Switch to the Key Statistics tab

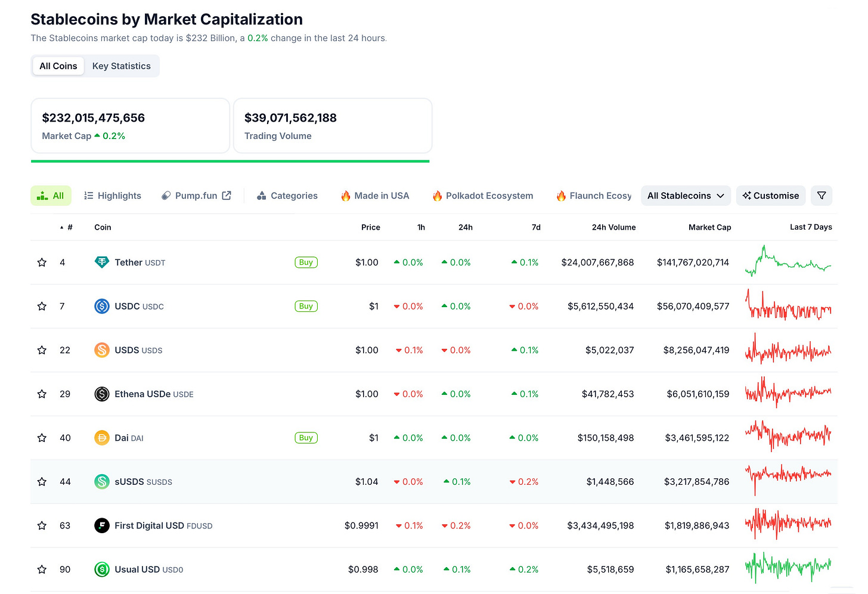(x=122, y=66)
